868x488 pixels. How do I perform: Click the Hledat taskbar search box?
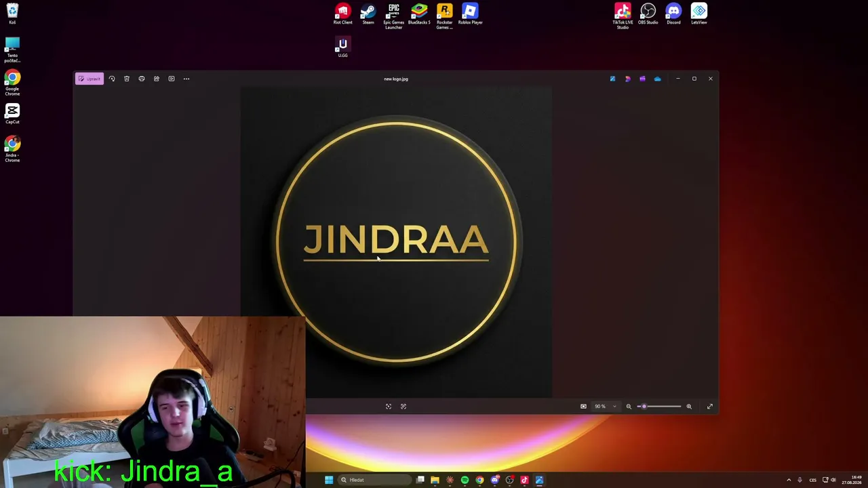(x=375, y=480)
